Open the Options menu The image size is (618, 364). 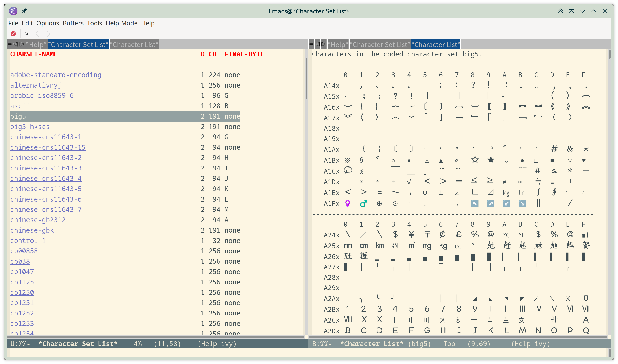coord(48,23)
